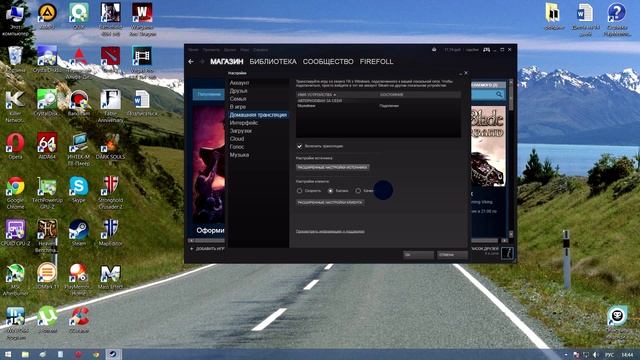Click the Cancel button in settings

point(452,255)
